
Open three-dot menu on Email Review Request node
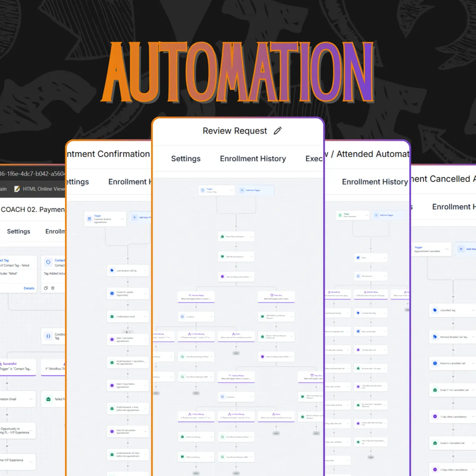(250, 236)
